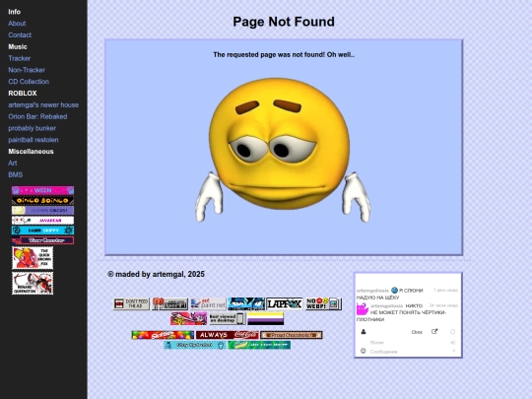
Task: Open the About page link
Action: [x=17, y=24]
